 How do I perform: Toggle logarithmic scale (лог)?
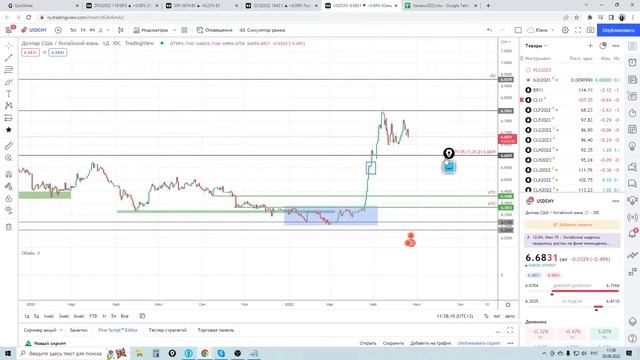497,316
